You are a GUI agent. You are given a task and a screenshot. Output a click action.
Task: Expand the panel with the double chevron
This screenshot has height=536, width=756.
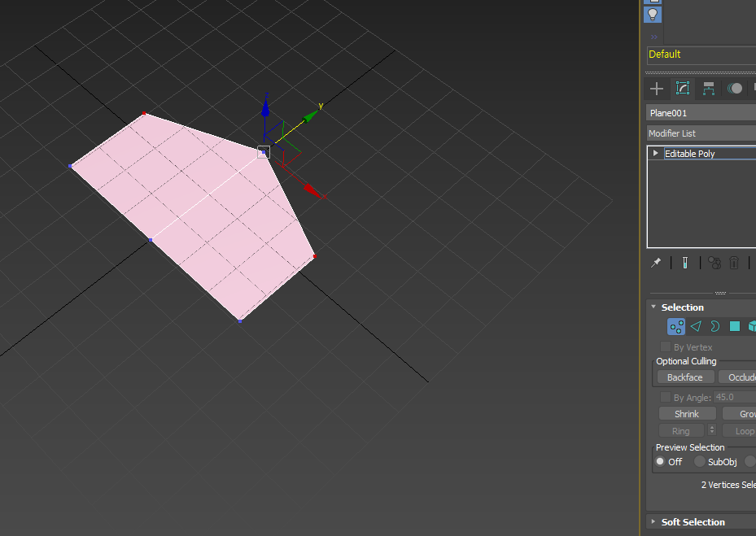[x=653, y=37]
